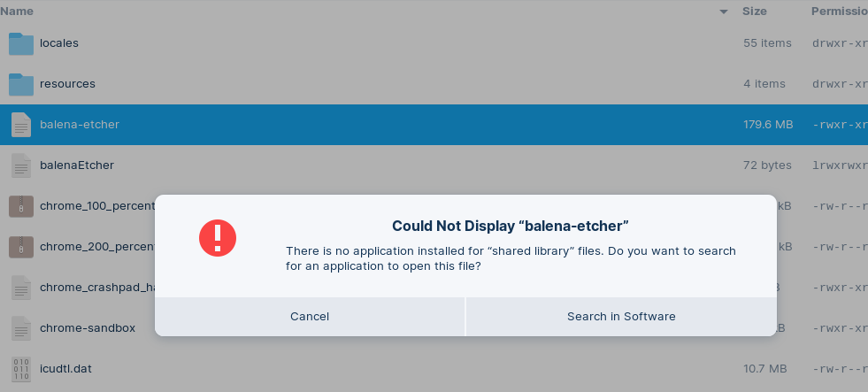This screenshot has height=392, width=868.
Task: Click the Search in Software button
Action: (x=621, y=317)
